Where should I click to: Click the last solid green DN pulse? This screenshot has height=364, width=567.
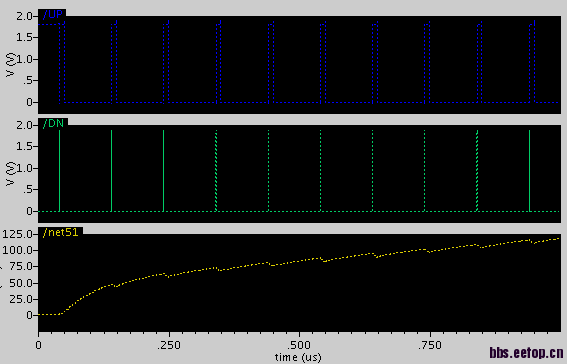[x=529, y=171]
